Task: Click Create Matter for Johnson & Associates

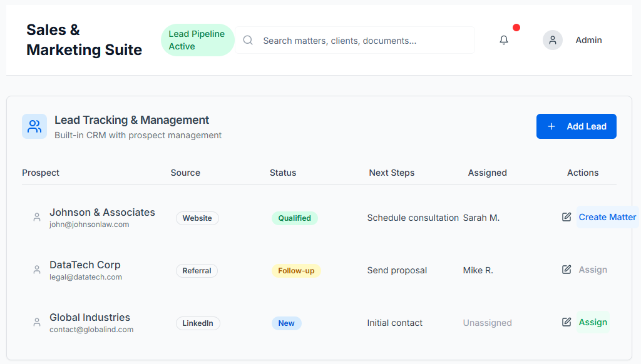Action: [x=607, y=217]
